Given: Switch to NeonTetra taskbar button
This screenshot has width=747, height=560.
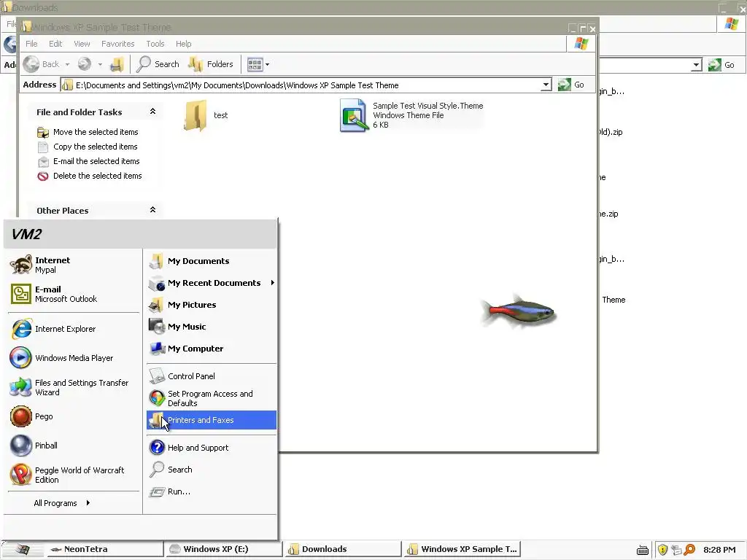Looking at the screenshot, I should point(106,549).
